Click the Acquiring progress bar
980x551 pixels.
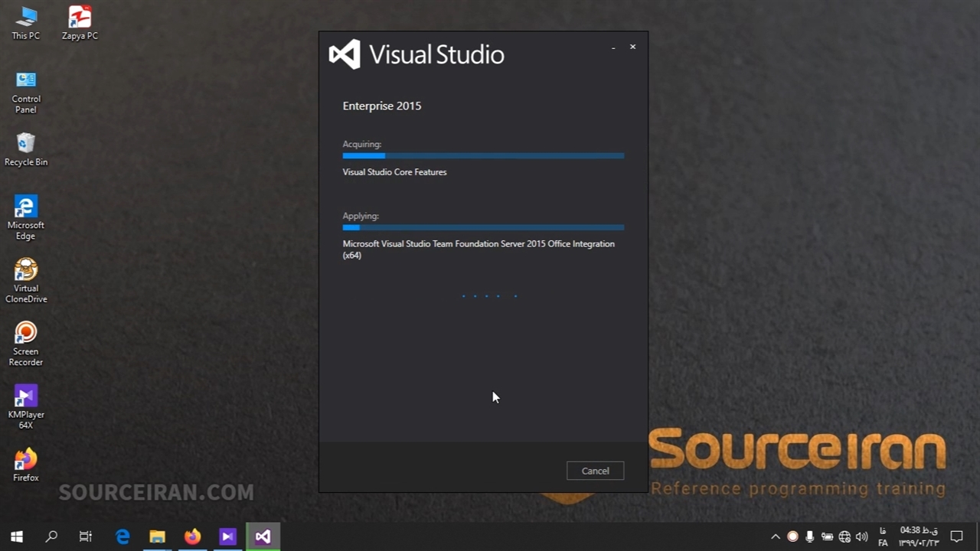[483, 155]
